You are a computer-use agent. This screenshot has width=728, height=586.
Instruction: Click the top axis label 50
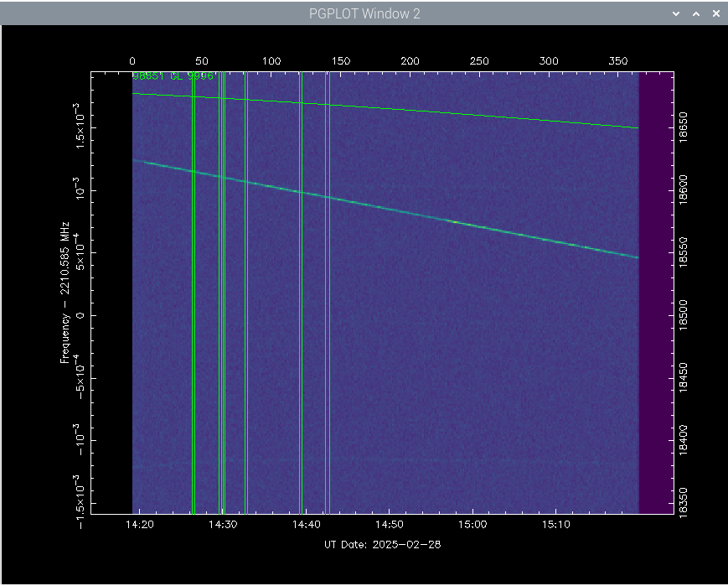tap(202, 61)
